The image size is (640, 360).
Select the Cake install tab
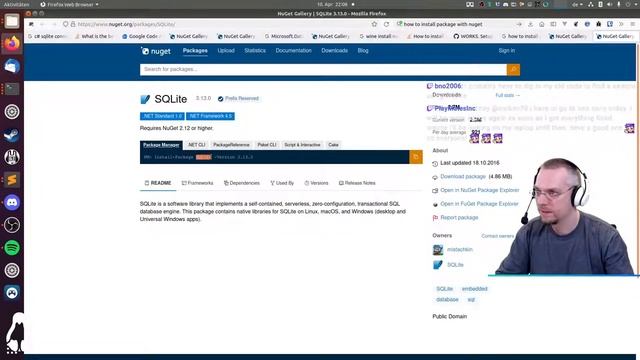[x=333, y=145]
